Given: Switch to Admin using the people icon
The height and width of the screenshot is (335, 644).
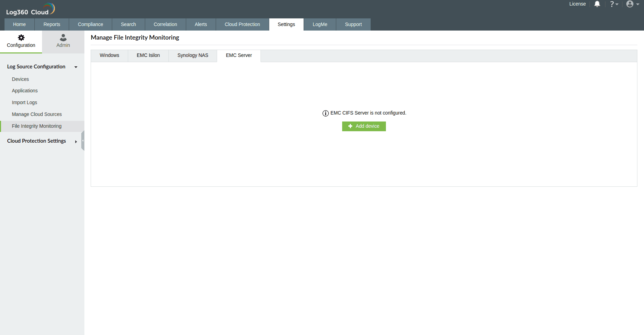Looking at the screenshot, I should [x=63, y=37].
